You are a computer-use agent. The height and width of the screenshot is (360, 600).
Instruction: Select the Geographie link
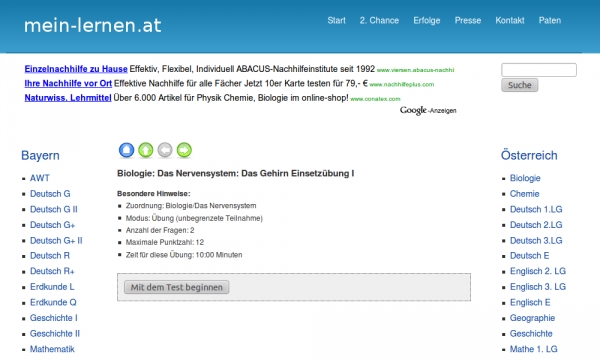point(532,318)
